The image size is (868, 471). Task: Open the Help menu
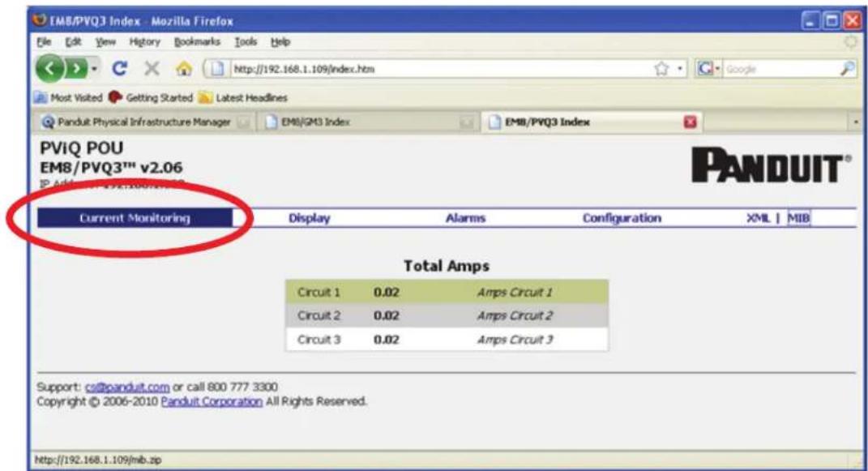pos(280,42)
